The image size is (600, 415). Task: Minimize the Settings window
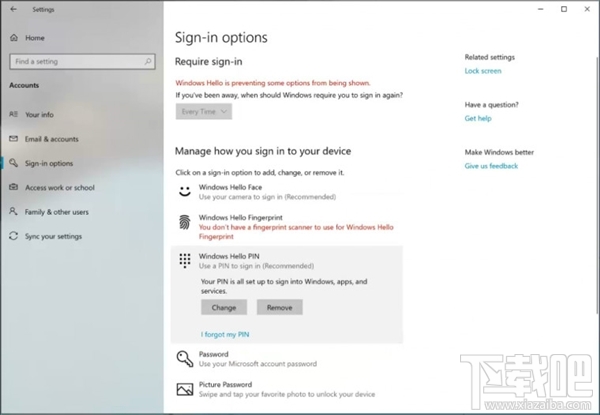[541, 9]
